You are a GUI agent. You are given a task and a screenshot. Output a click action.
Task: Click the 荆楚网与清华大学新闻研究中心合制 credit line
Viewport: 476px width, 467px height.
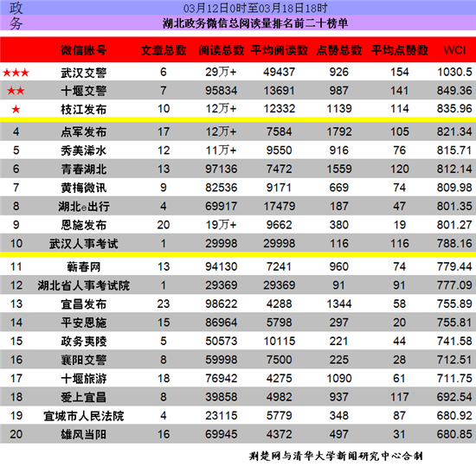336,456
